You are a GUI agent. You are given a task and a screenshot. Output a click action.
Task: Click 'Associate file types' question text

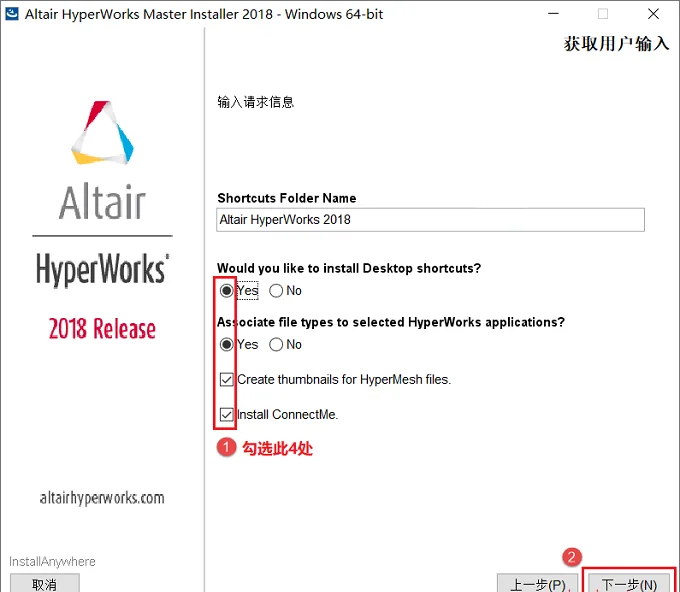pos(391,322)
